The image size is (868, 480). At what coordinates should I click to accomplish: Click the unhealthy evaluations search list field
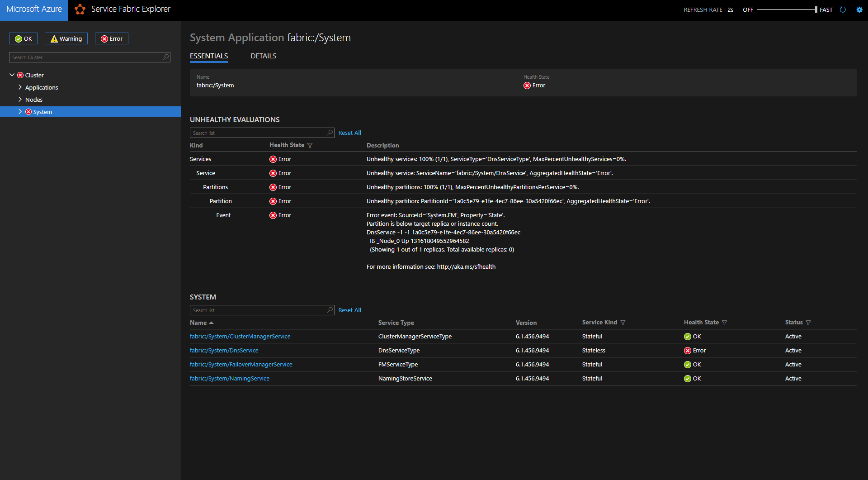(x=262, y=133)
